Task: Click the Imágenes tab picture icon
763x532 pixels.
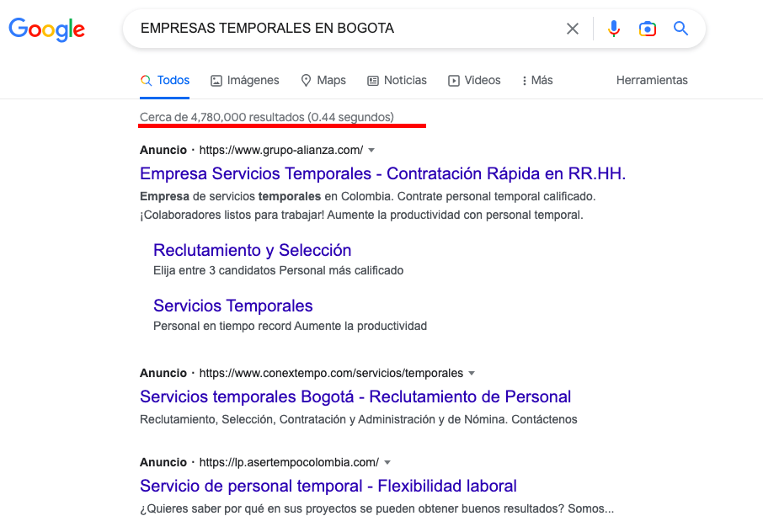Action: [x=216, y=81]
